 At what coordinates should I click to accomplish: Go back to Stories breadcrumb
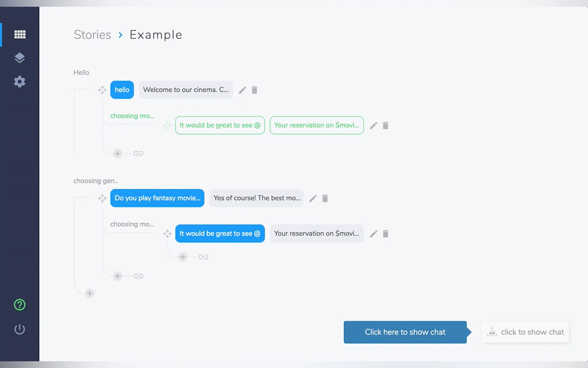(x=92, y=35)
